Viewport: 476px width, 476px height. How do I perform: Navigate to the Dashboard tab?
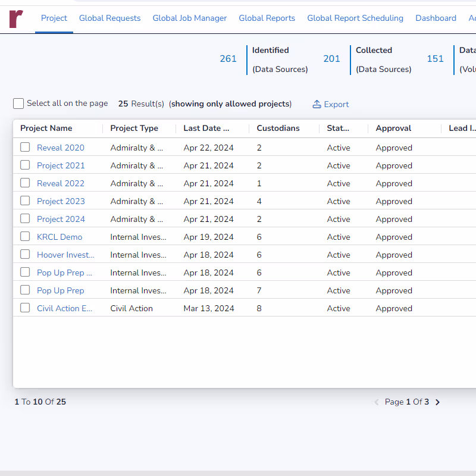click(x=436, y=18)
